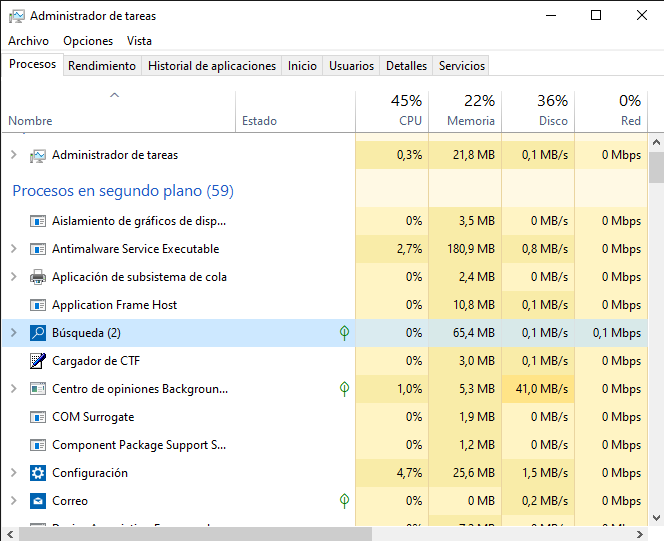Click the Aislamiento de gráficos process icon
The width and height of the screenshot is (664, 541).
(x=38, y=221)
